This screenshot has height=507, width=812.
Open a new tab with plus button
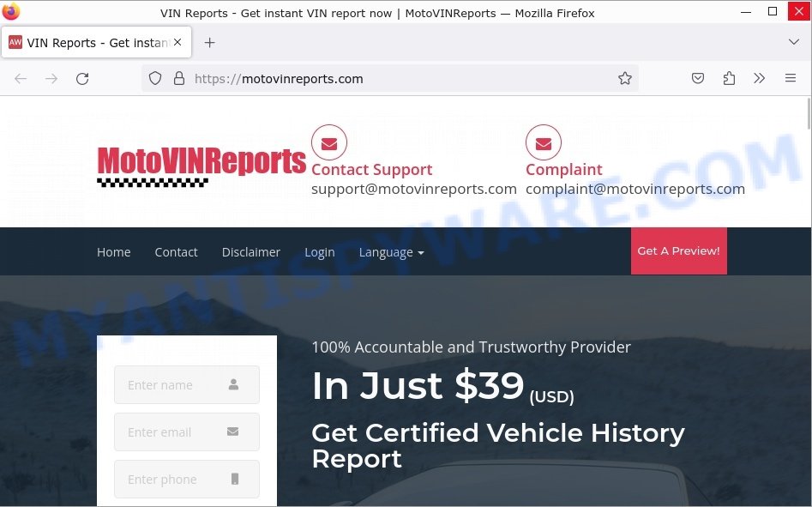pos(209,43)
